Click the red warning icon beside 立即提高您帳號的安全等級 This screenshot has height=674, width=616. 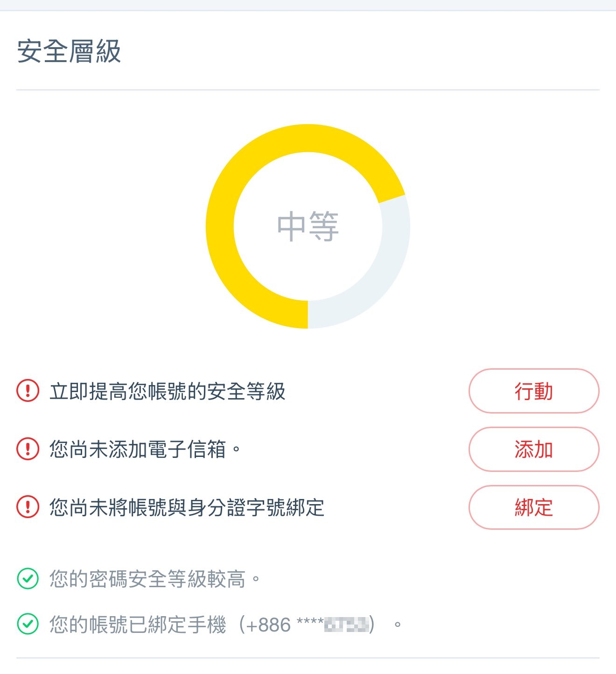[x=28, y=391]
